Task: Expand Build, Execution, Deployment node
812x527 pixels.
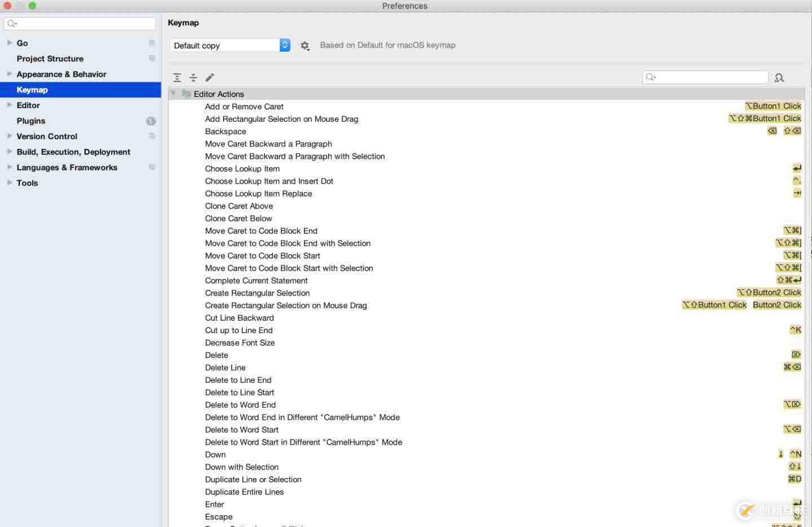Action: (10, 151)
